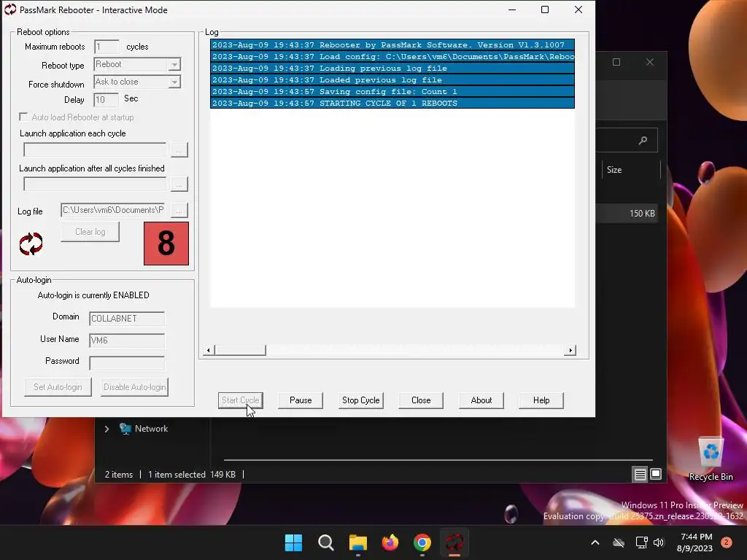
Task: Browse for application to launch each cycle
Action: point(179,149)
